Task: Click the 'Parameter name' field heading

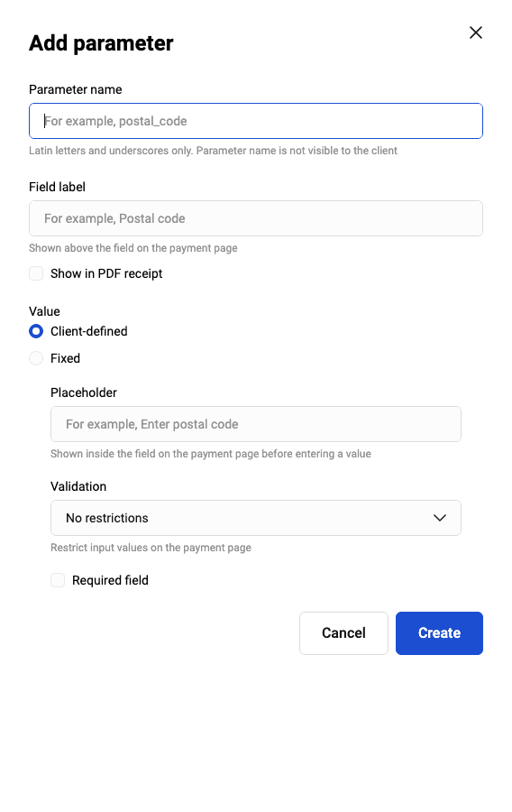Action: (x=76, y=89)
